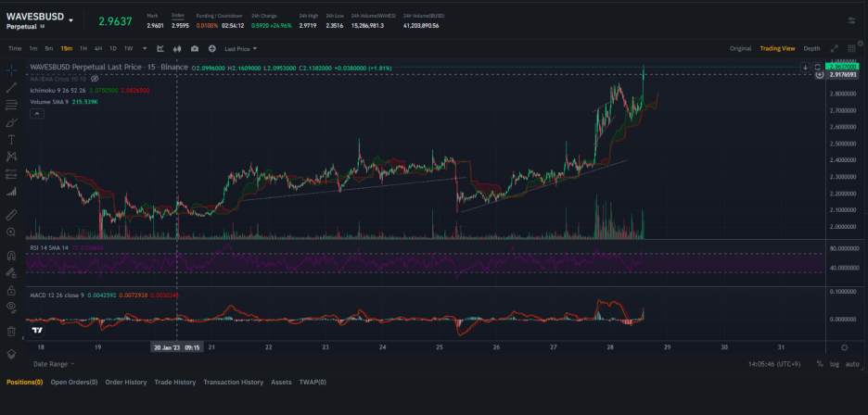Image resolution: width=868 pixels, height=415 pixels.
Task: Select the 15m interval
Action: (x=67, y=49)
